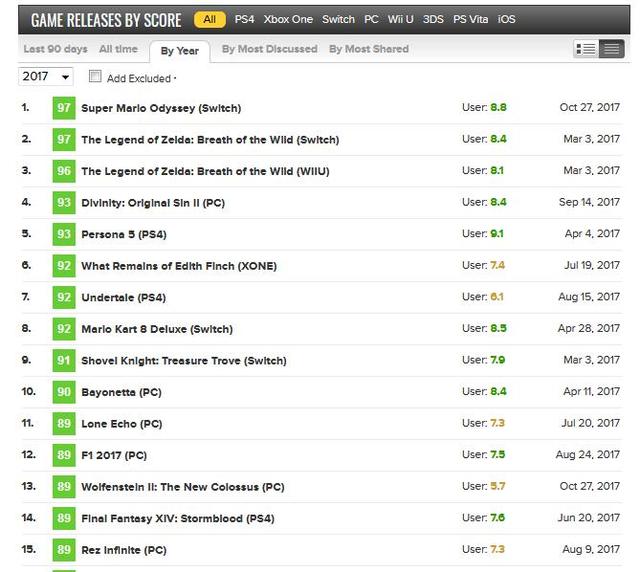Open Divinity: Original Sin II (PC)

(153, 203)
